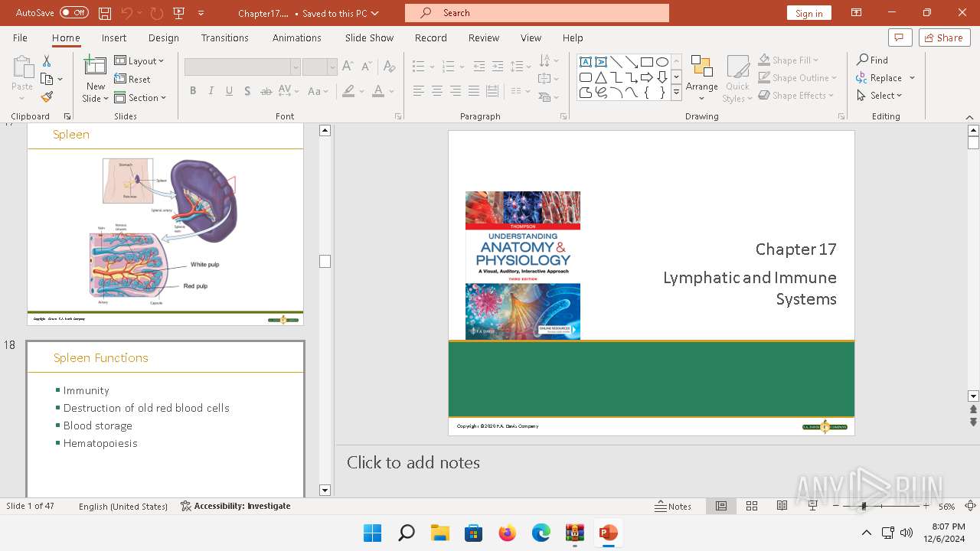Open the Comments pane icon
The image size is (980, 551).
[900, 37]
